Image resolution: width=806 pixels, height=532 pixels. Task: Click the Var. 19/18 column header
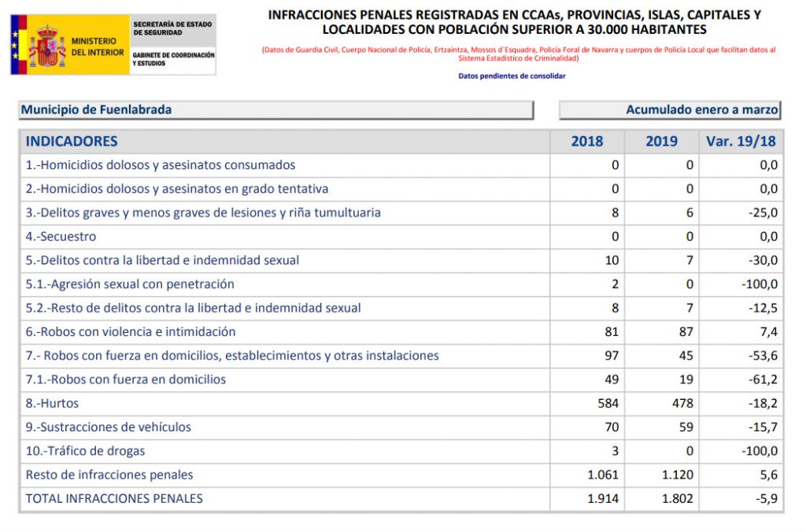[741, 142]
